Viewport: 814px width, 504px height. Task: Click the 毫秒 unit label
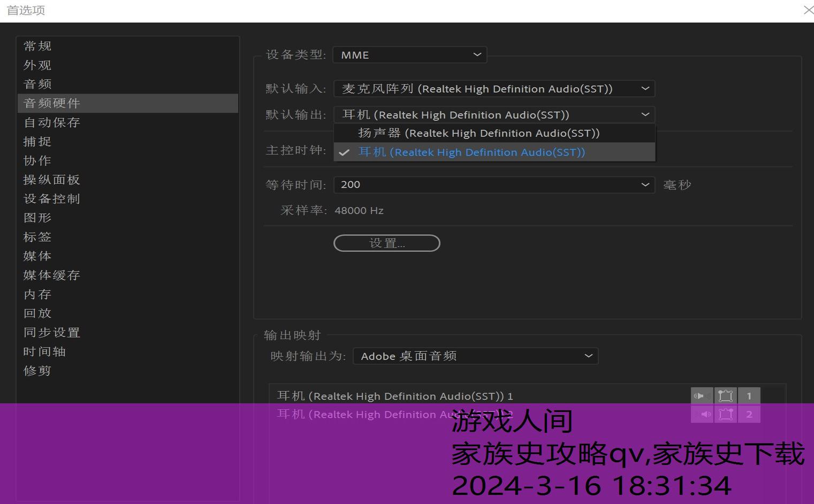pos(678,185)
